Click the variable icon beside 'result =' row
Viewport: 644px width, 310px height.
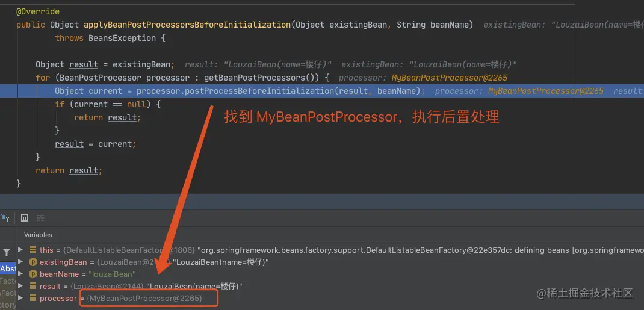[33, 286]
